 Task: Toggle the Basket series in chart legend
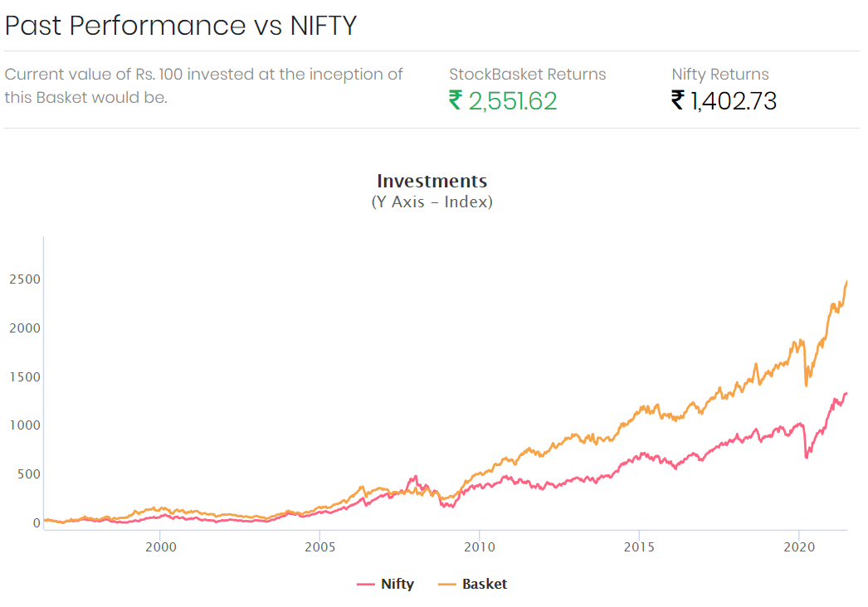(472, 584)
